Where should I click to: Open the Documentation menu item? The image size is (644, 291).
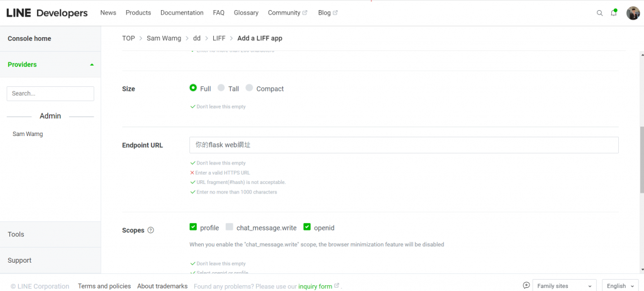(x=182, y=13)
